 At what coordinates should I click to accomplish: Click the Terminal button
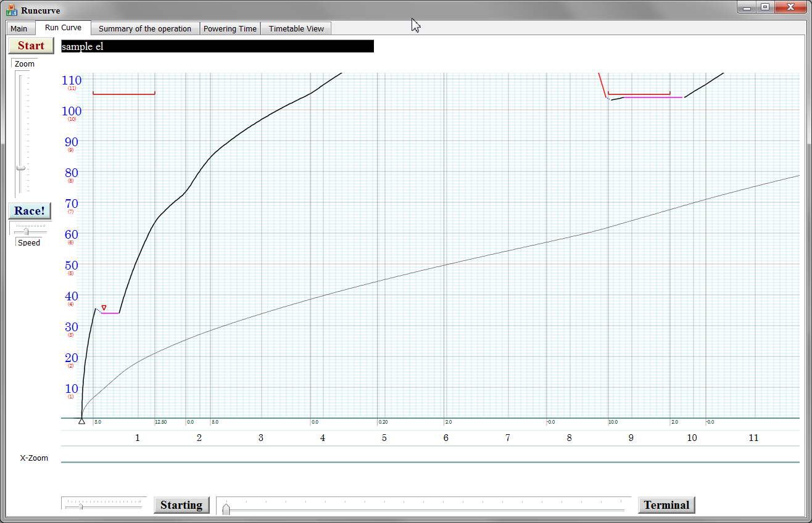tap(666, 505)
